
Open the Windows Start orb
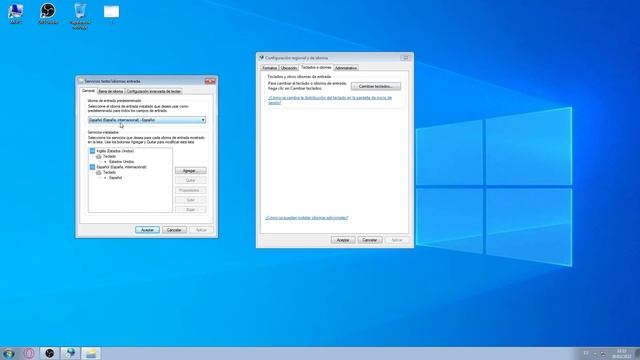(x=9, y=353)
